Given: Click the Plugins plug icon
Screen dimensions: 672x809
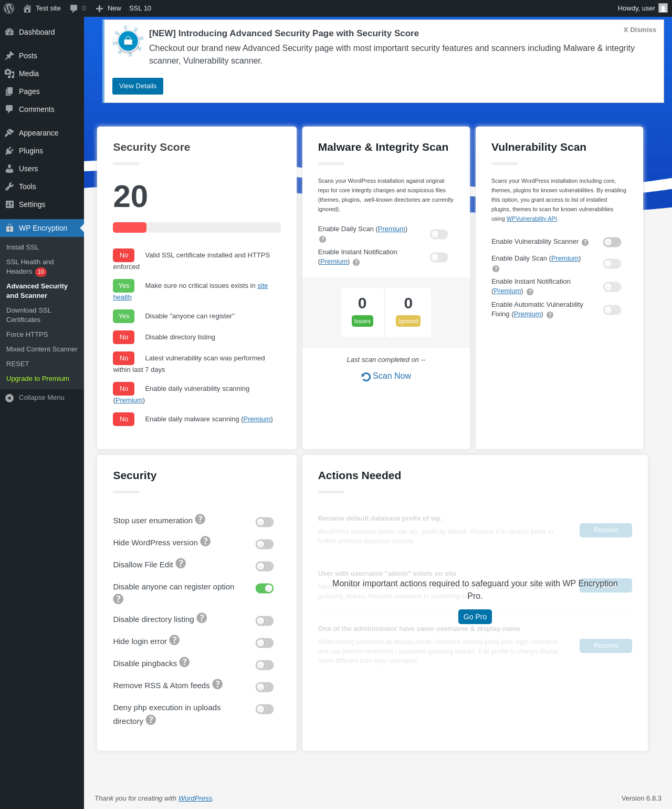Looking at the screenshot, I should pos(9,151).
